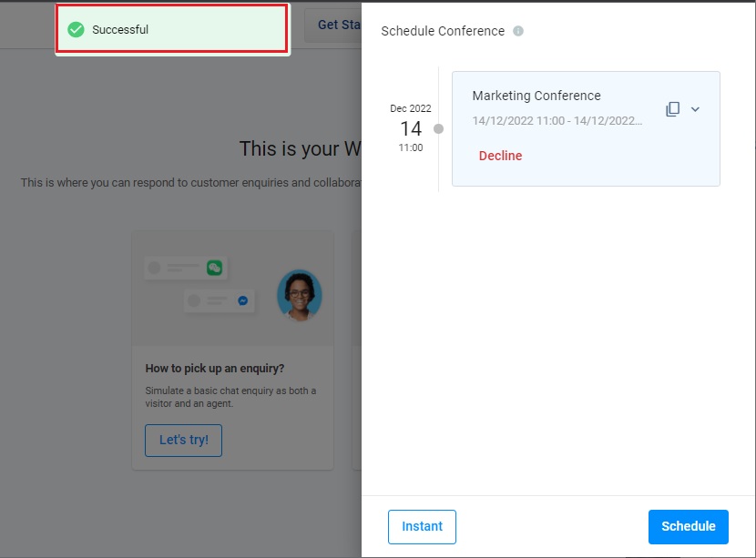Screen dimensions: 756x558
Task: Click the Successful notification text
Action: (x=120, y=29)
